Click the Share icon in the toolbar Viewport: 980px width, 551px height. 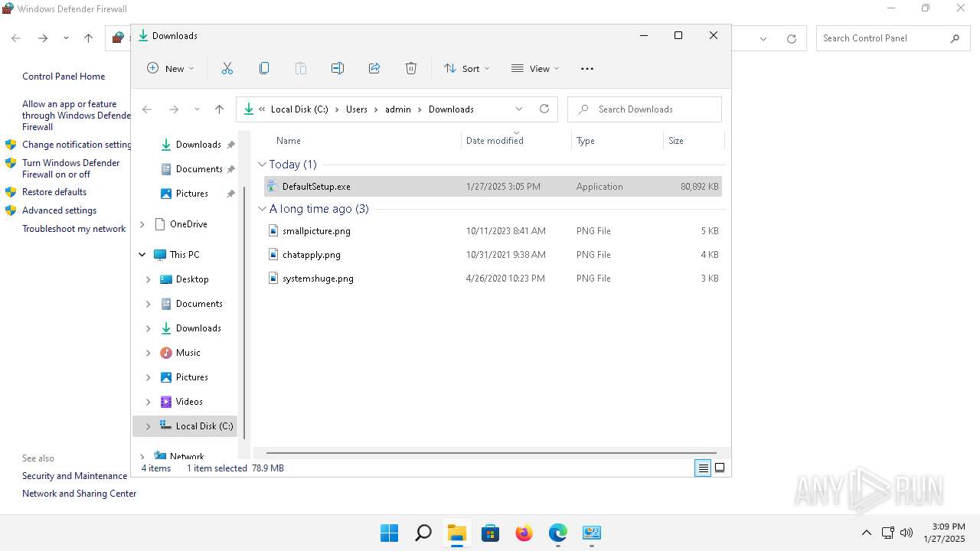374,68
